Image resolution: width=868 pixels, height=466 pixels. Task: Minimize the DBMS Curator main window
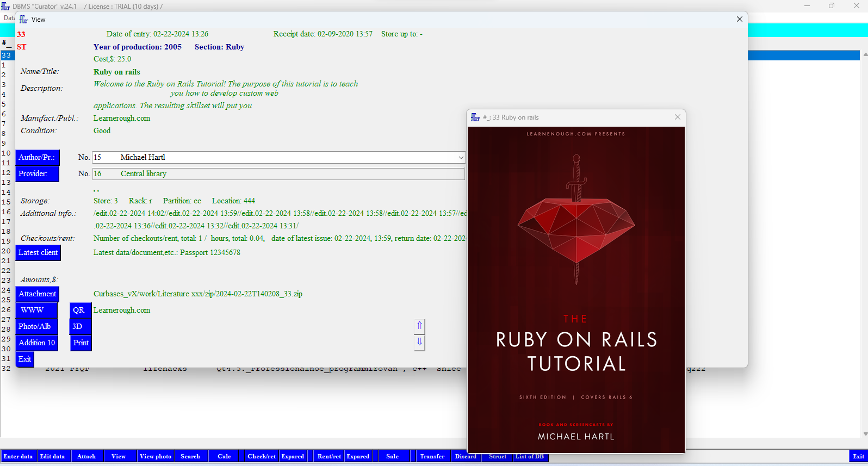807,6
